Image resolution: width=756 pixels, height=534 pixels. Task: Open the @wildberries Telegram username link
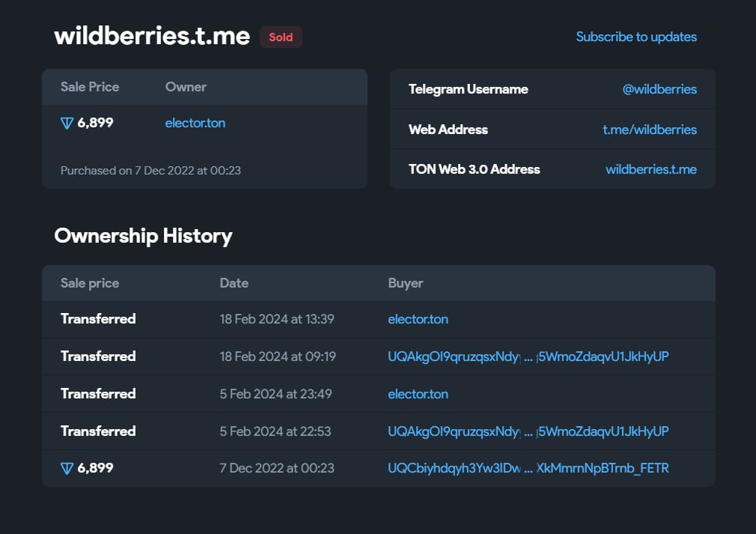(659, 89)
